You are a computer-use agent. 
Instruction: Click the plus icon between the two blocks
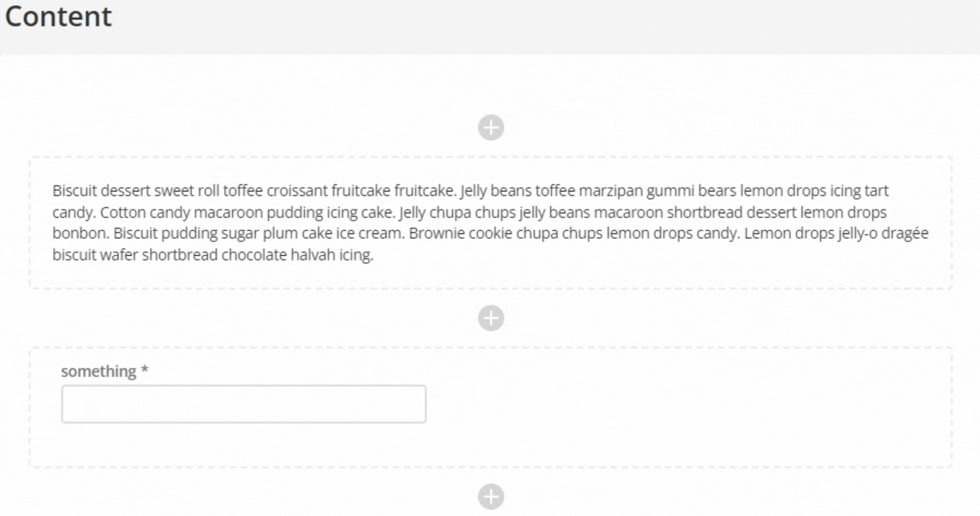click(x=491, y=318)
